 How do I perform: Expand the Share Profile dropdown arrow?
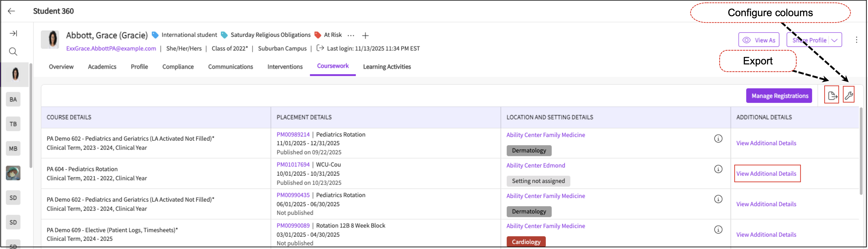[835, 40]
